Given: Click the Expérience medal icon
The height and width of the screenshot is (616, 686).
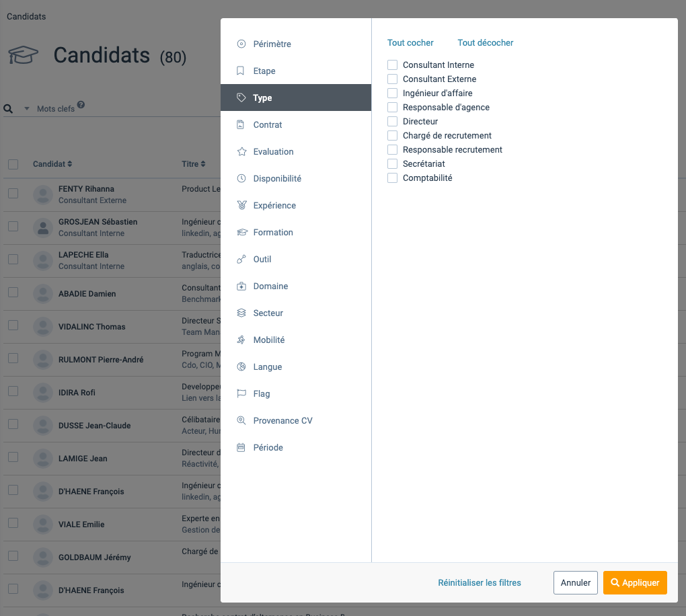Looking at the screenshot, I should (x=241, y=205).
